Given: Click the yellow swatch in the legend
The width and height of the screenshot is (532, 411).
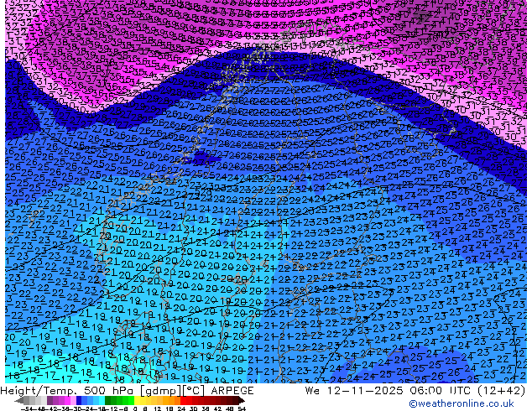Looking at the screenshot, I should (x=137, y=400).
